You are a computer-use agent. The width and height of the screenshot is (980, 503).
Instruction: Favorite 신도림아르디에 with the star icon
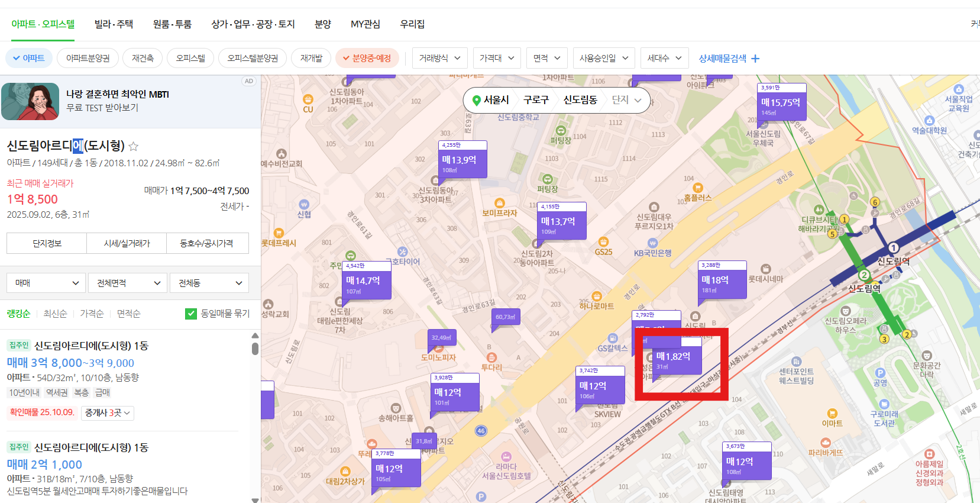(x=134, y=146)
